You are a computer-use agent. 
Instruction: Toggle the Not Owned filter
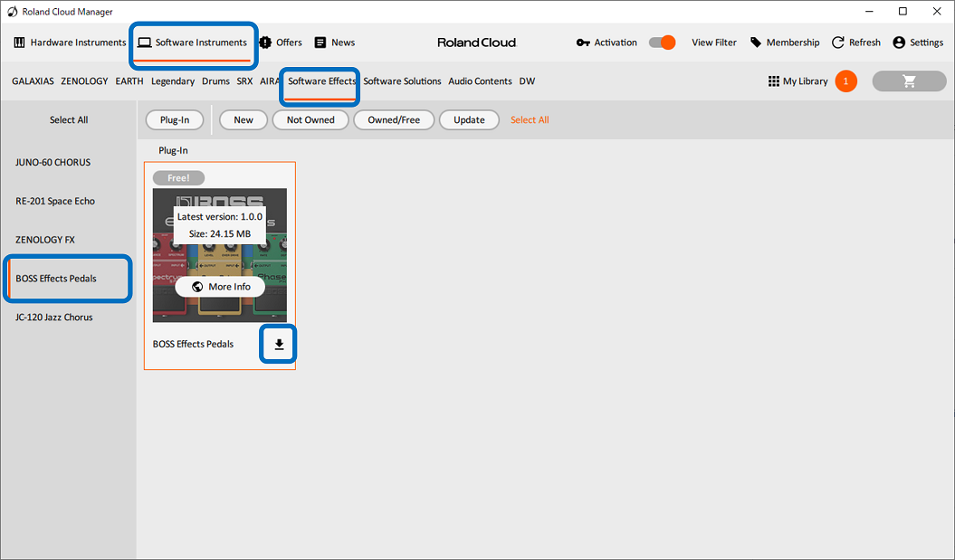(x=310, y=120)
